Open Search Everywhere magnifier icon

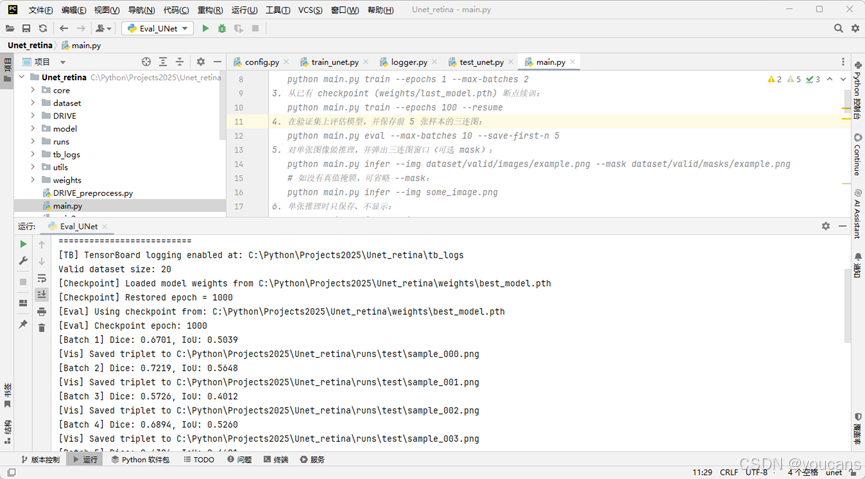[838, 28]
